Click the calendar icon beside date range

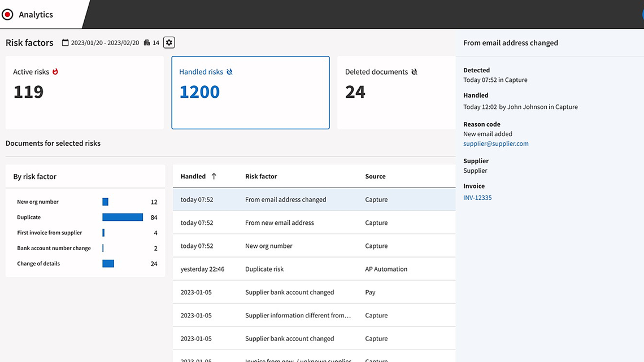point(65,43)
